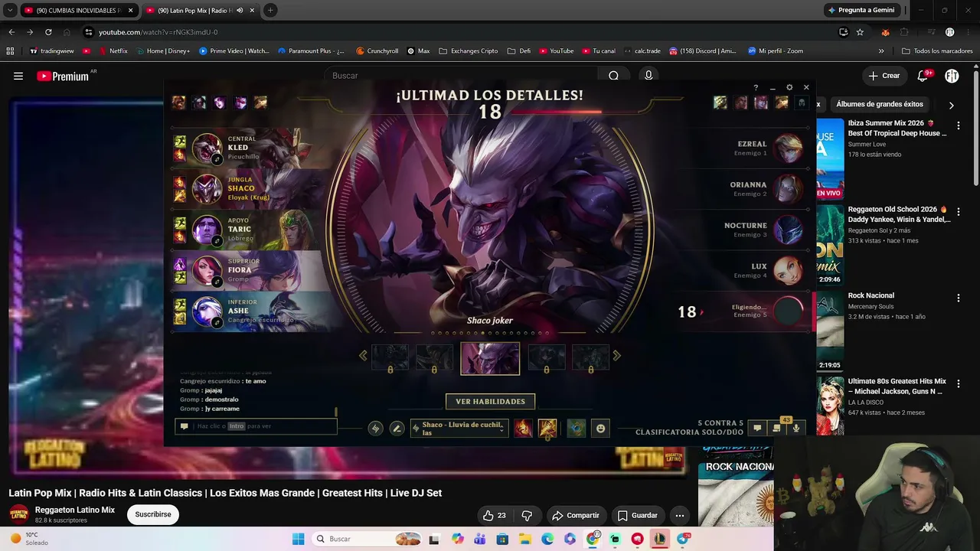The width and height of the screenshot is (980, 551).
Task: Click the Compartir share button
Action: (576, 516)
